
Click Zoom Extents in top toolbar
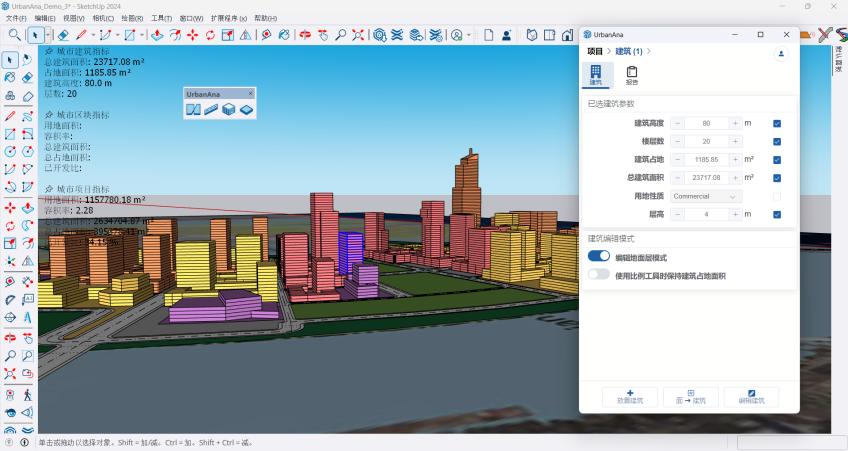pos(358,35)
